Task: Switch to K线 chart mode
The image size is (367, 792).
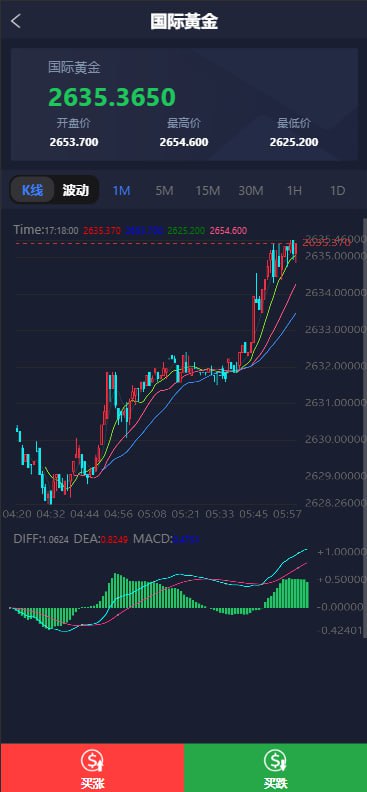Action: 32,190
